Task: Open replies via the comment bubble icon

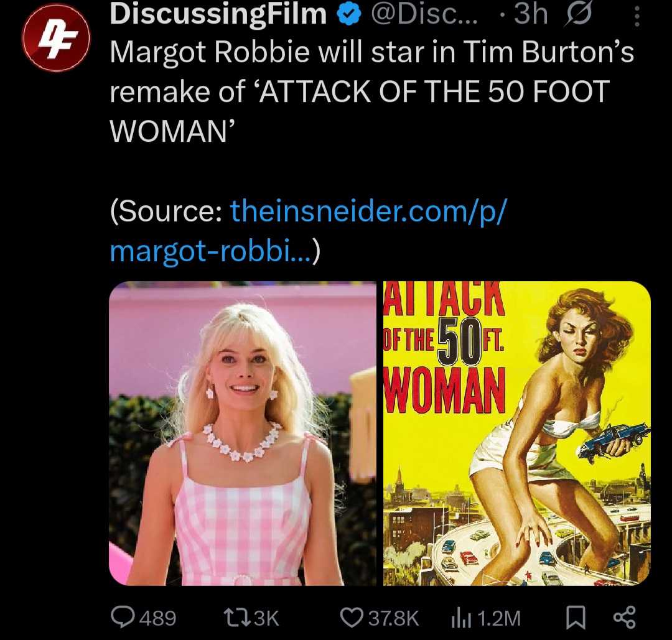Action: click(x=122, y=617)
